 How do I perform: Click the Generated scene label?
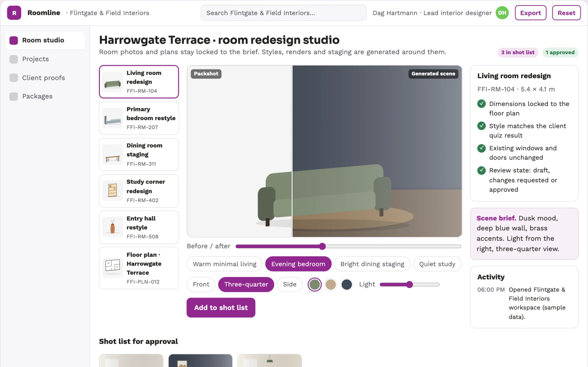pyautogui.click(x=433, y=74)
